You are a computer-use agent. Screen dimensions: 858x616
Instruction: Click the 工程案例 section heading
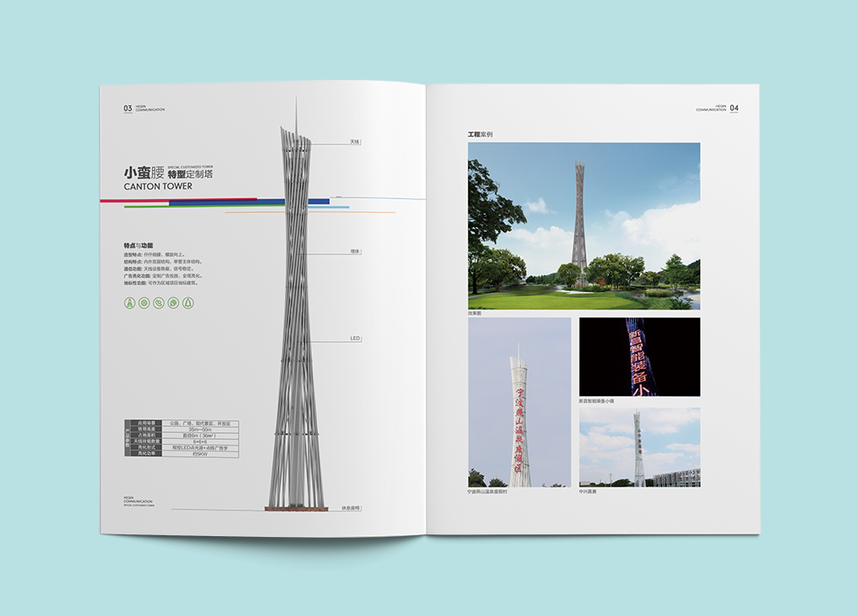(480, 135)
